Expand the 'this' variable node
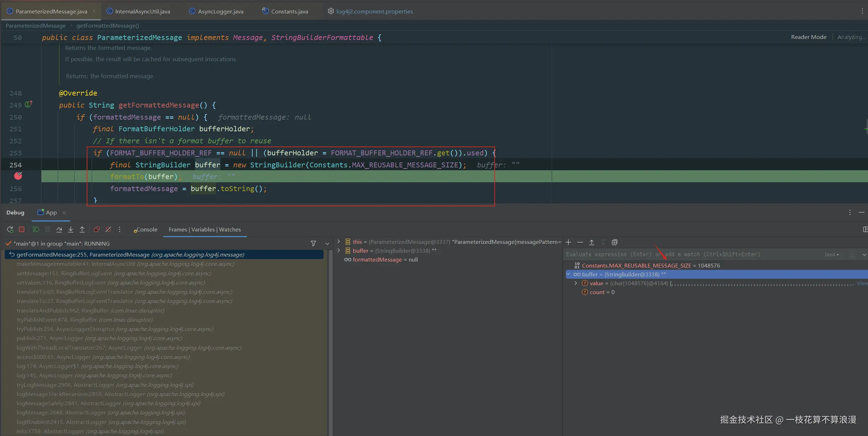This screenshot has height=436, width=868. 339,242
